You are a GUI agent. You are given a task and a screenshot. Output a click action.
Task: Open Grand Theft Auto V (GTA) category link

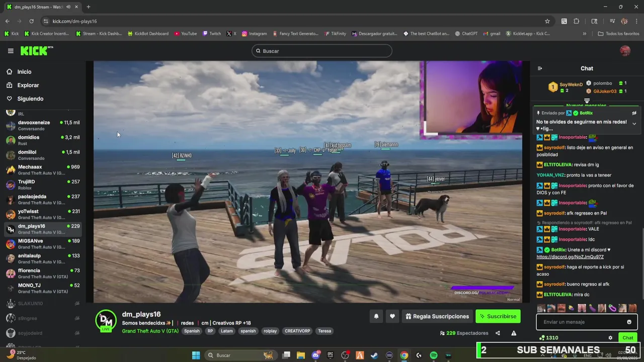(150, 331)
